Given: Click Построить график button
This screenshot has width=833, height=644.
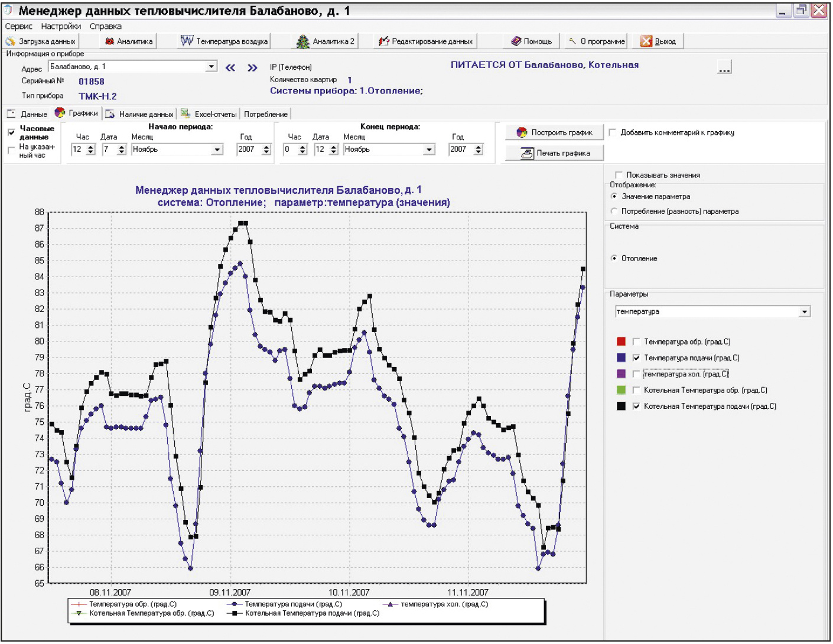Looking at the screenshot, I should pos(554,132).
